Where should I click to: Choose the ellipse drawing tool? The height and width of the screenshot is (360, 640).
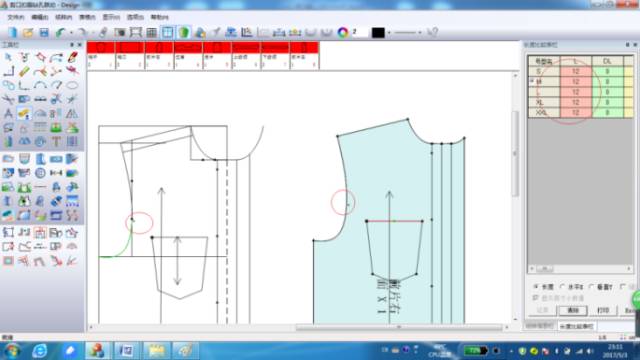72,85
